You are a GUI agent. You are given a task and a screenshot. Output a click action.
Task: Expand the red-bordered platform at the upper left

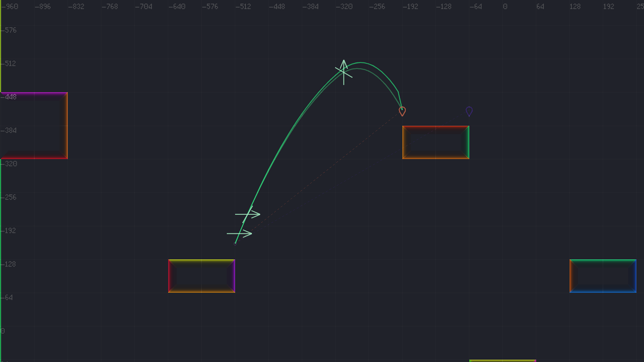34,126
